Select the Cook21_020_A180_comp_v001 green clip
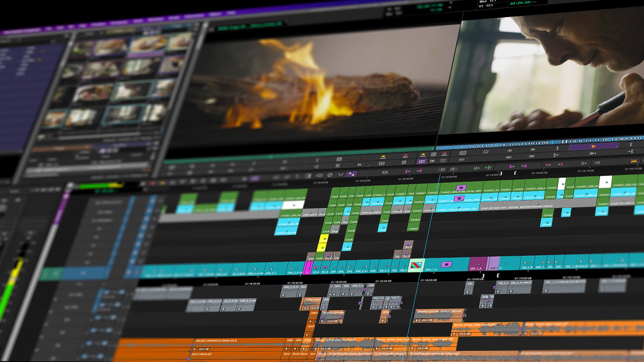The height and width of the screenshot is (362, 644). (461, 190)
